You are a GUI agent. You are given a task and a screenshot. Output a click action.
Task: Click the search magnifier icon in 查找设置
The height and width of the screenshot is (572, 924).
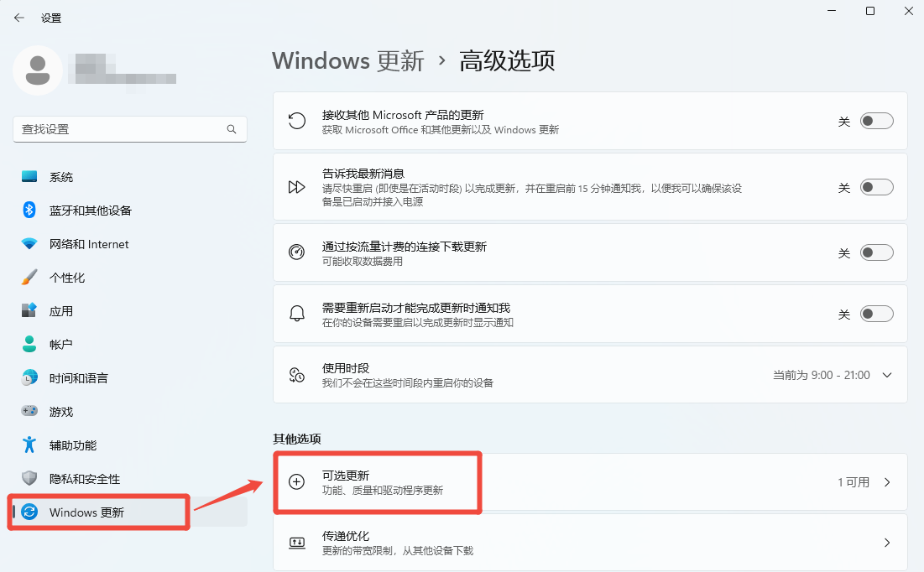pyautogui.click(x=232, y=129)
